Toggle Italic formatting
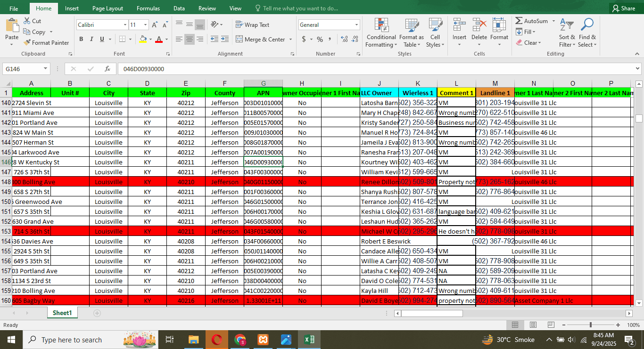The height and width of the screenshot is (349, 644). pos(91,39)
